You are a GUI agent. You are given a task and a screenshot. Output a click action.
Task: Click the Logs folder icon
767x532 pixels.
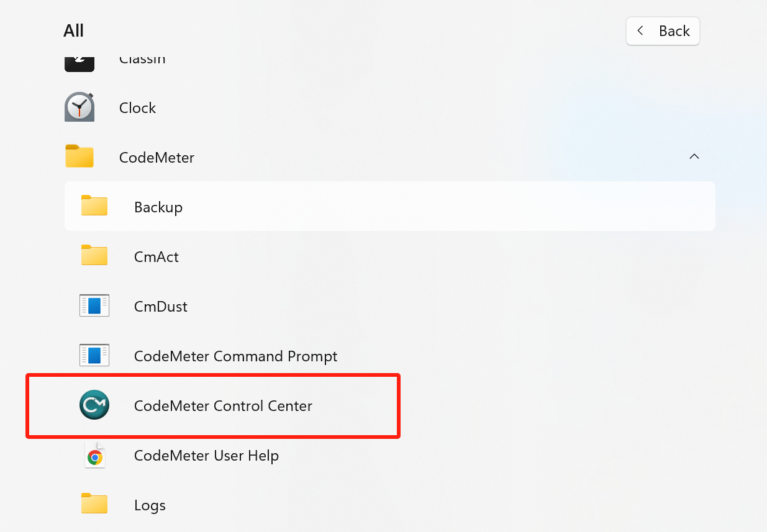point(94,504)
